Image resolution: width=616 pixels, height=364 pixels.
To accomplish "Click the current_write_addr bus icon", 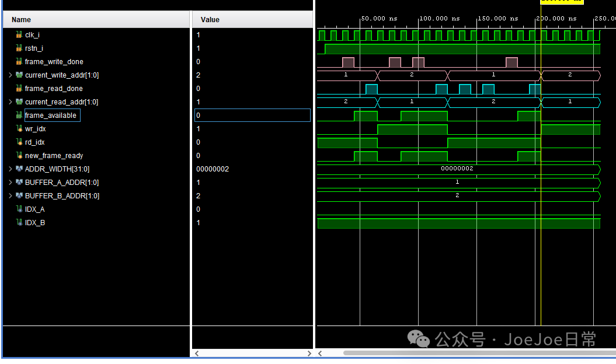I will (19, 75).
